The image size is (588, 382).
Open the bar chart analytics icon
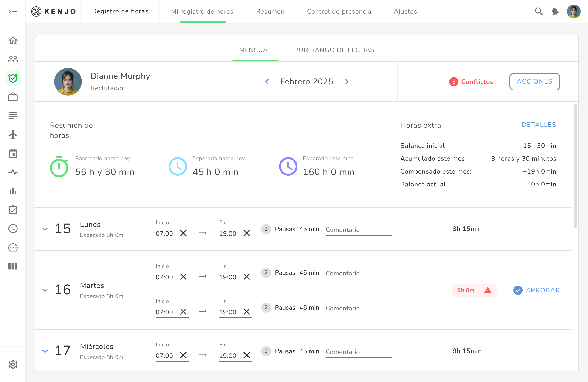pos(13,191)
